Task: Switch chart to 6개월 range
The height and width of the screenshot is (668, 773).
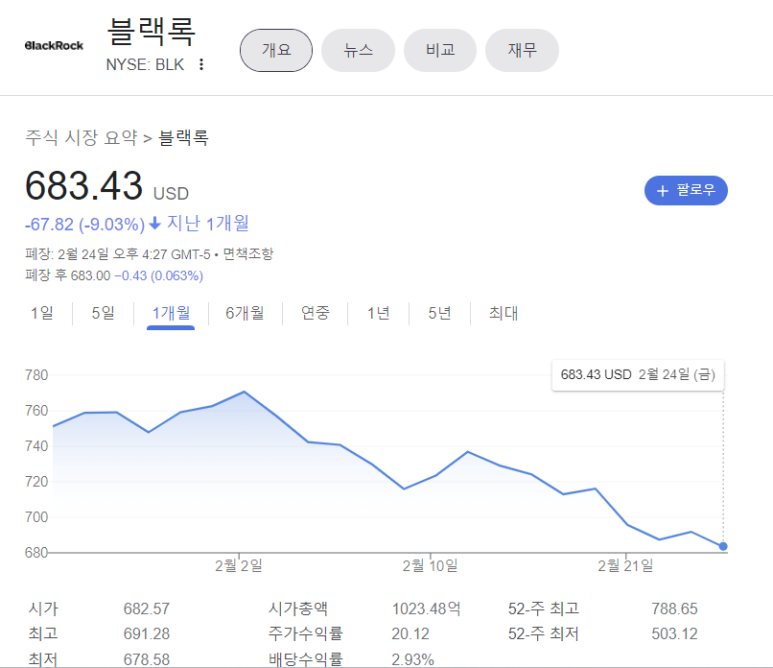Action: click(x=245, y=313)
